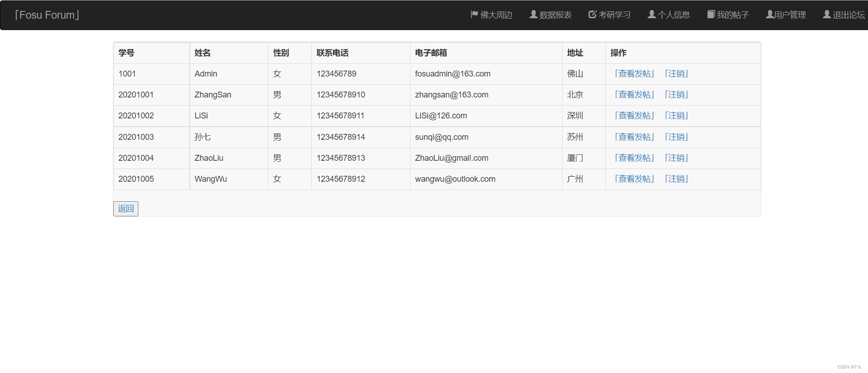
Task: Select 退出论坛 to log out
Action: (844, 15)
